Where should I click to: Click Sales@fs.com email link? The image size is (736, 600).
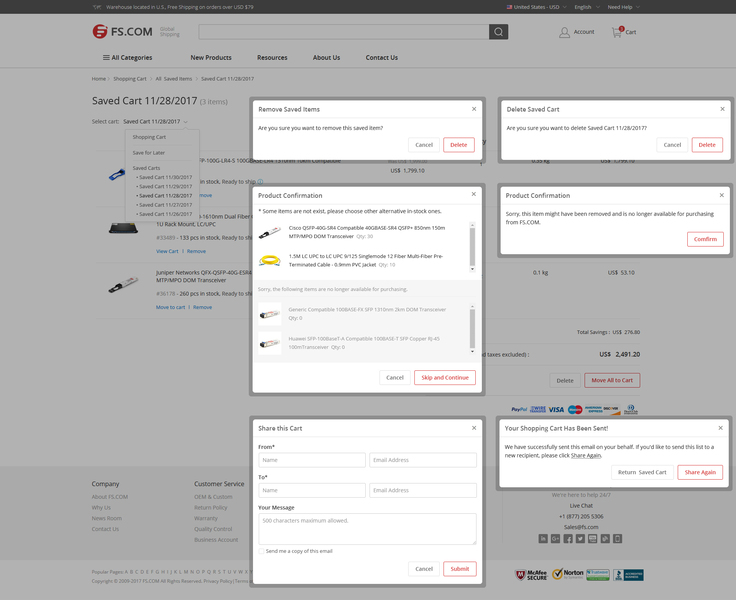coord(581,527)
